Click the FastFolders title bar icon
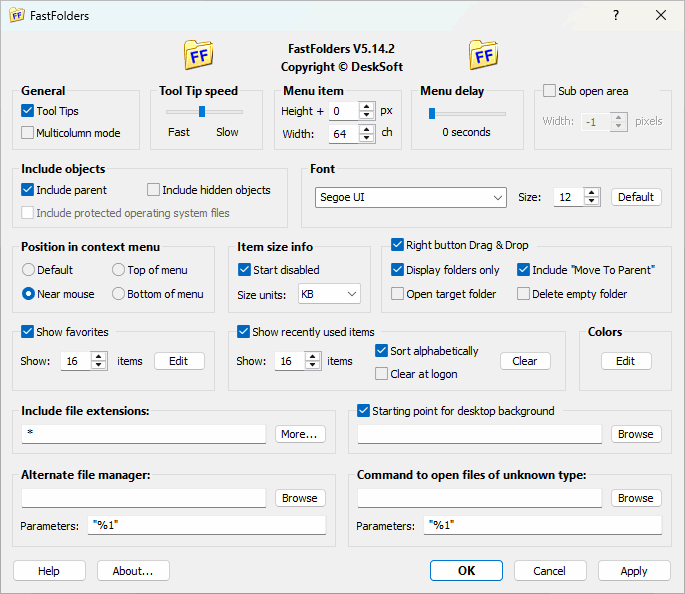 point(17,15)
